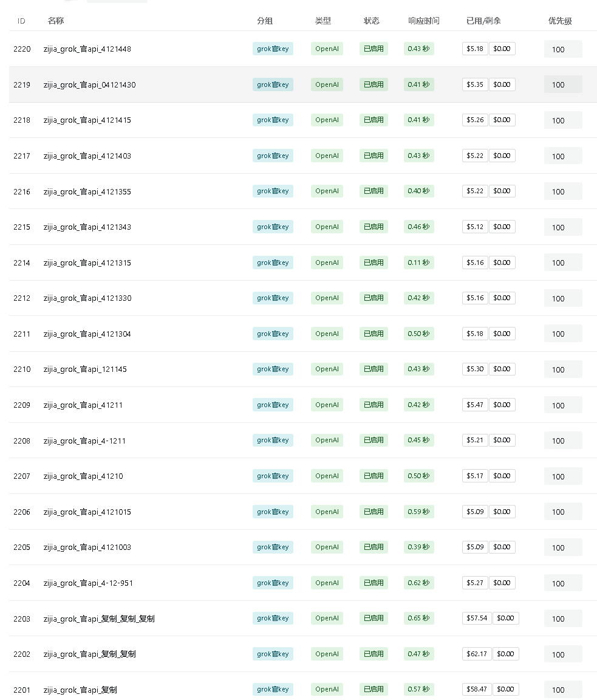Edit priority field for channel 2206
Screen dimensions: 597x700
click(x=563, y=512)
